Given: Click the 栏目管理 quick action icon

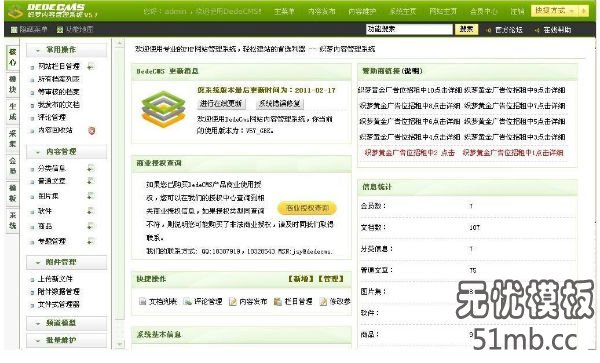Looking at the screenshot, I should click(x=278, y=302).
